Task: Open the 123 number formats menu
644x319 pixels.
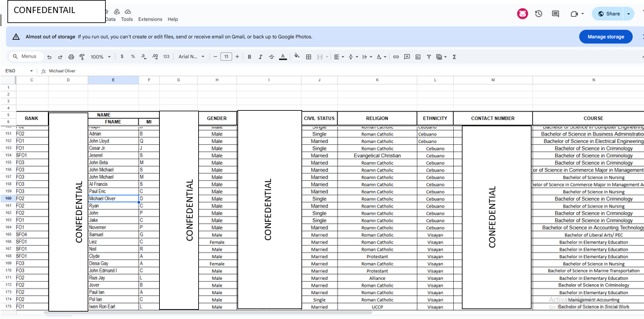Action: coord(166,57)
